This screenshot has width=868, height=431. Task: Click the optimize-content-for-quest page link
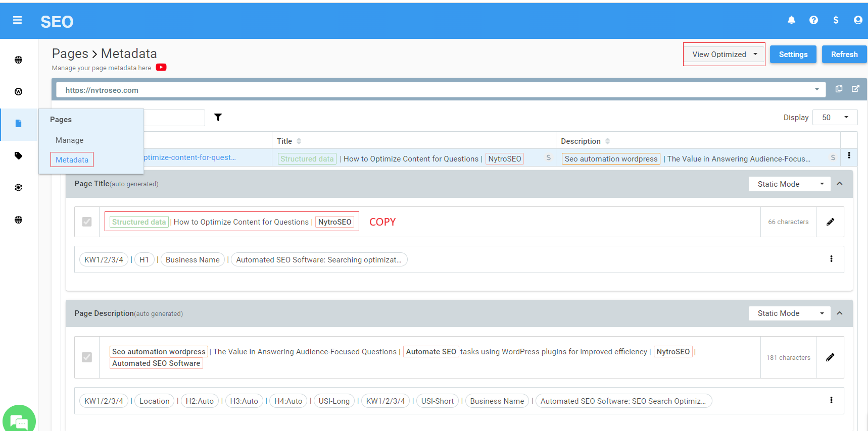pos(190,157)
